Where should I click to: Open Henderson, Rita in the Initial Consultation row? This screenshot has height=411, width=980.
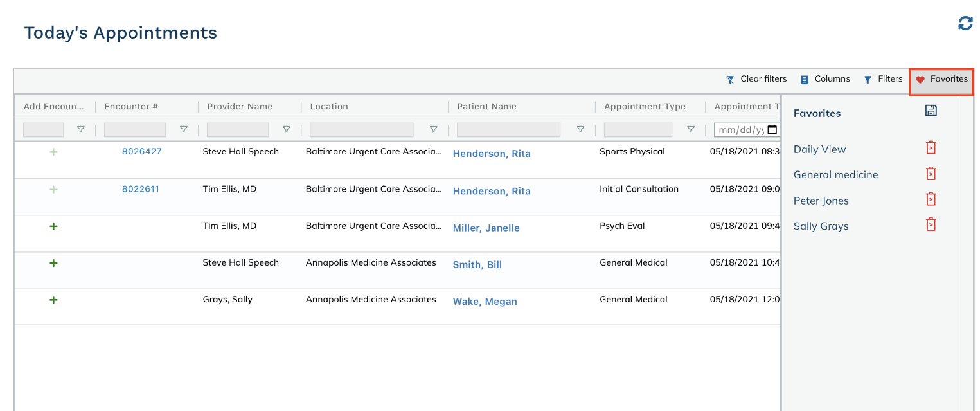point(492,191)
